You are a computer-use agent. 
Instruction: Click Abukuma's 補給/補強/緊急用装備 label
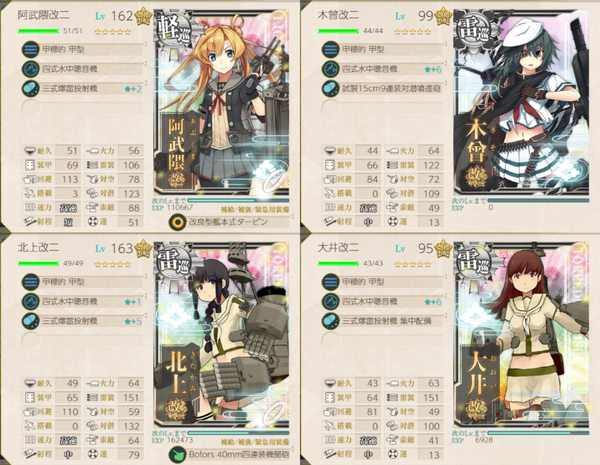coord(255,209)
